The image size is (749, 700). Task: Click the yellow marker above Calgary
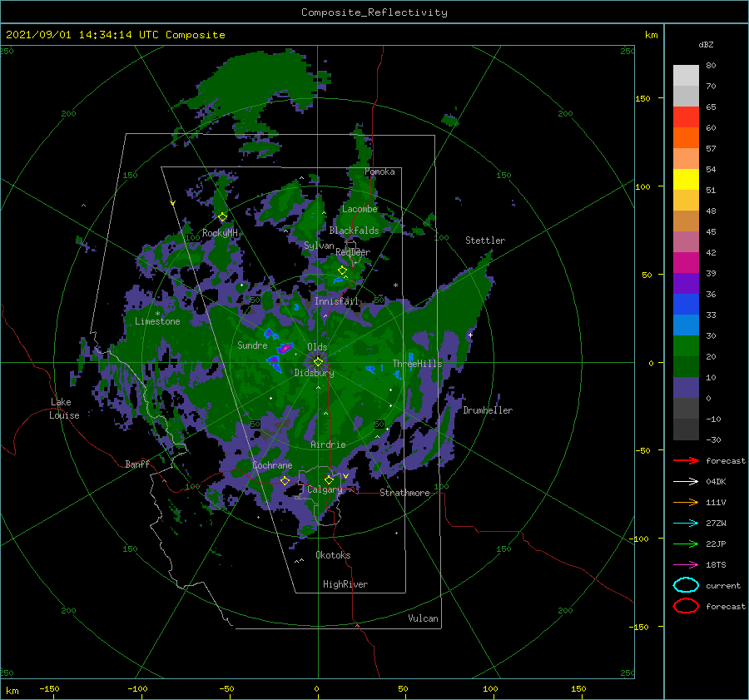tap(329, 479)
